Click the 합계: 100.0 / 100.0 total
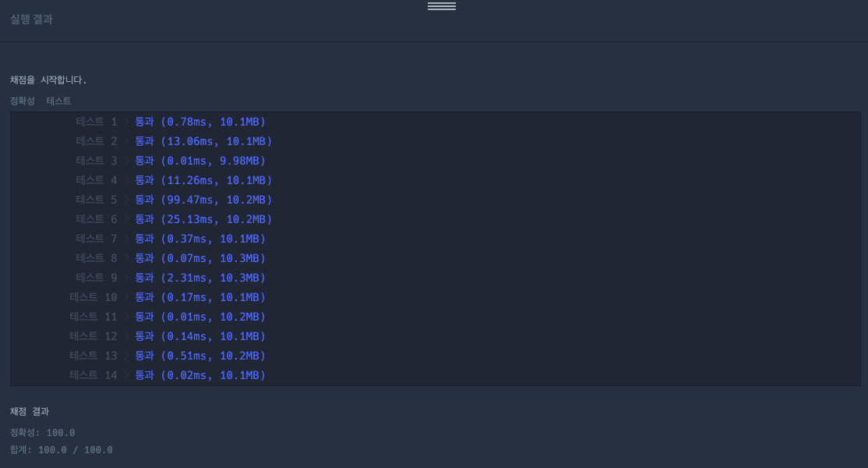The height and width of the screenshot is (468, 868). (x=62, y=450)
